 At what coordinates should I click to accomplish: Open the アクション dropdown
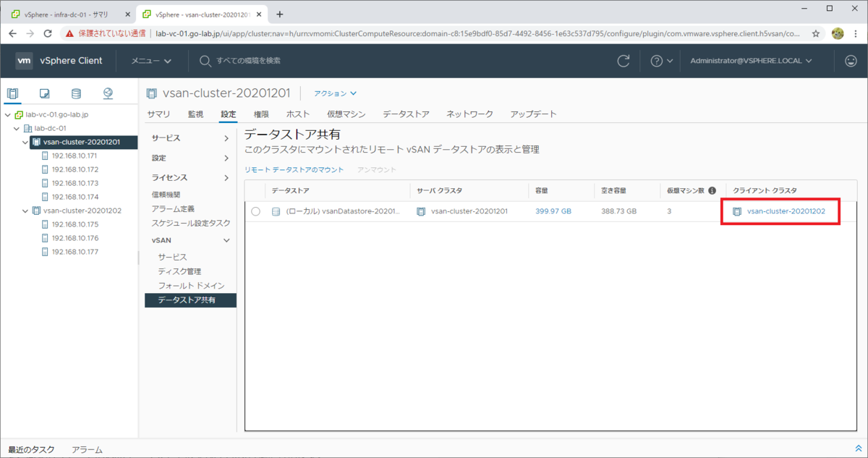point(335,93)
